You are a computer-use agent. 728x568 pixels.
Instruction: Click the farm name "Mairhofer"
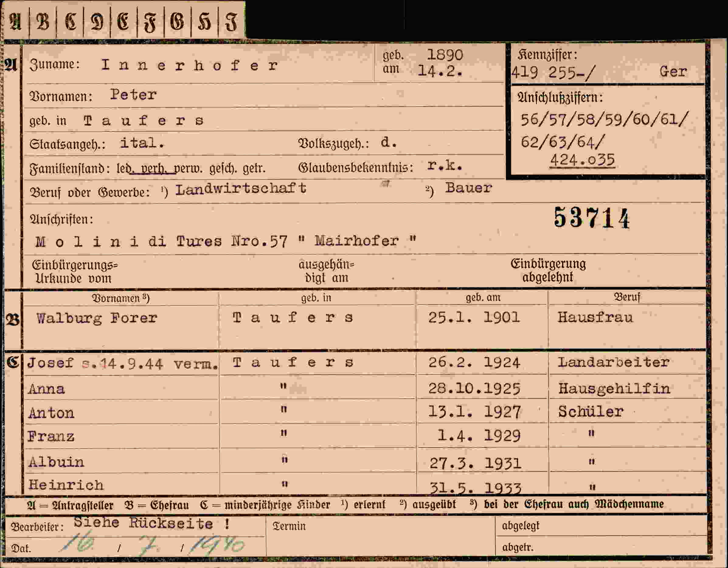[357, 241]
